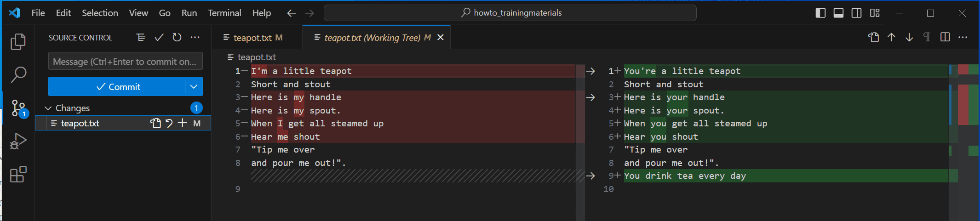The width and height of the screenshot is (980, 221).
Task: Open the Commit button dropdown arrow
Action: coord(194,86)
